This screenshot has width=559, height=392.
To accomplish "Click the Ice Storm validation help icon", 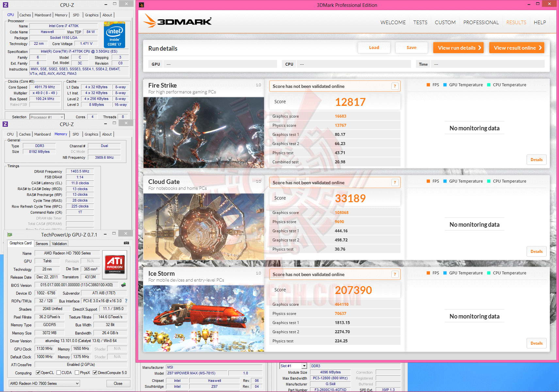I will tap(395, 274).
